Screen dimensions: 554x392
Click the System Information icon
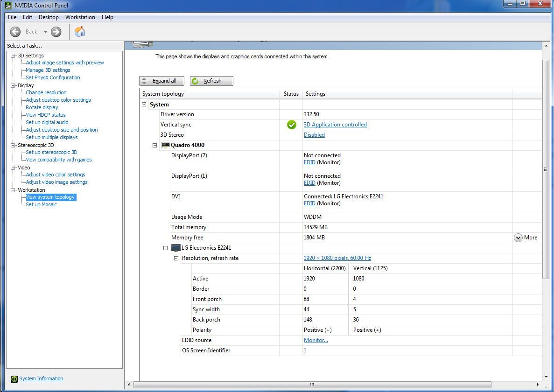click(x=14, y=379)
